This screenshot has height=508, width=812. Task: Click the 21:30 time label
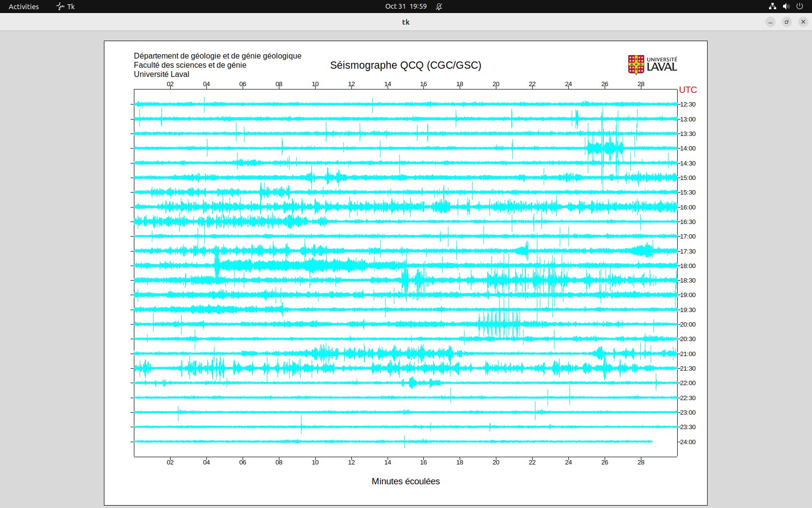688,369
